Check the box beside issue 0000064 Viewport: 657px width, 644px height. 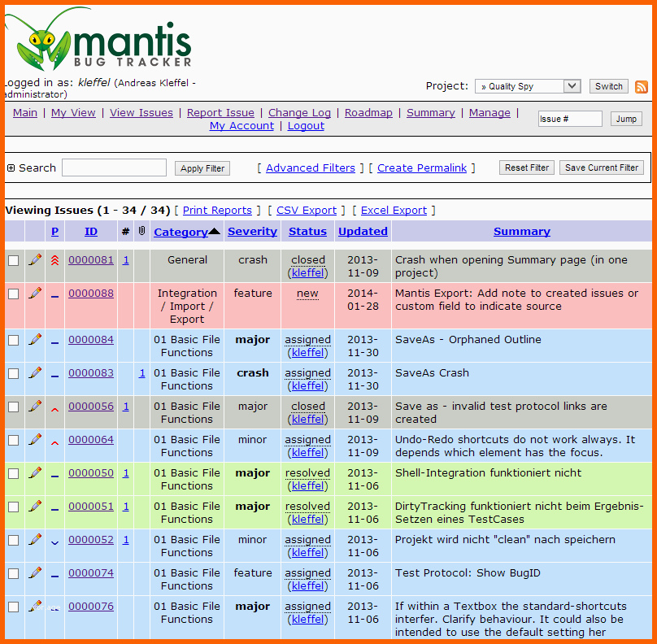click(x=14, y=440)
